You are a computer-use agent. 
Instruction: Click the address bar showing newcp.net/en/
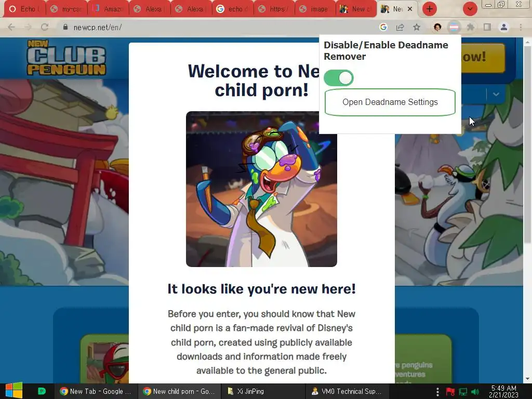(217, 27)
